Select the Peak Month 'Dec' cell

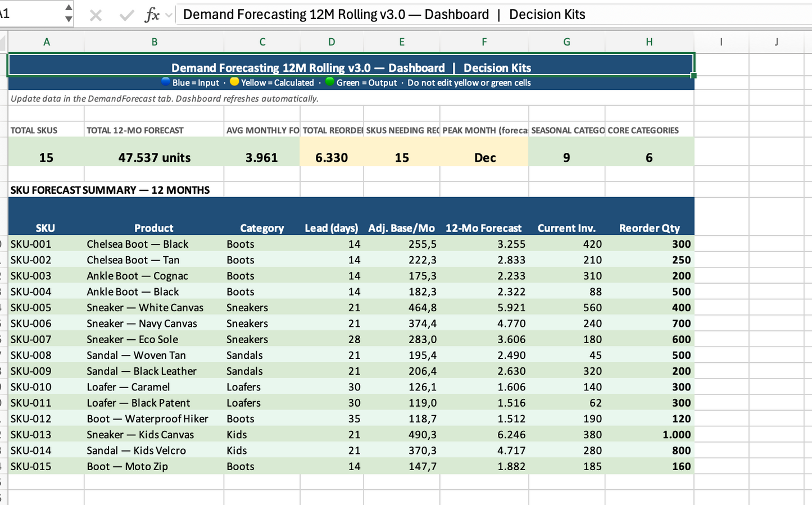click(484, 157)
